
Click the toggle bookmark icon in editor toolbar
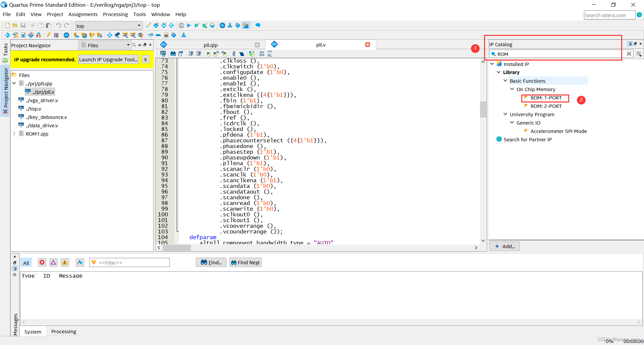click(209, 54)
